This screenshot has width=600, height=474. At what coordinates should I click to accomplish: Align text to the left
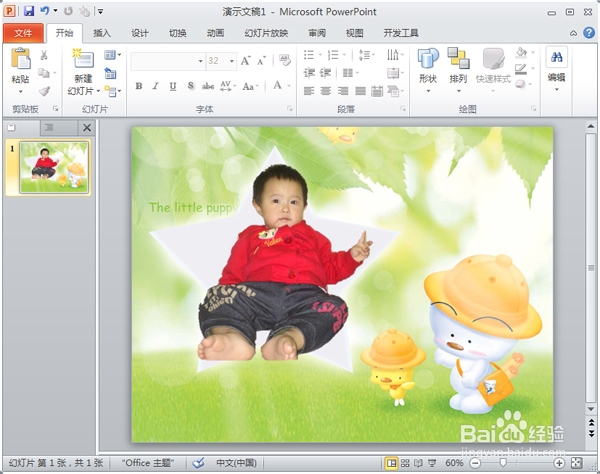click(x=309, y=91)
